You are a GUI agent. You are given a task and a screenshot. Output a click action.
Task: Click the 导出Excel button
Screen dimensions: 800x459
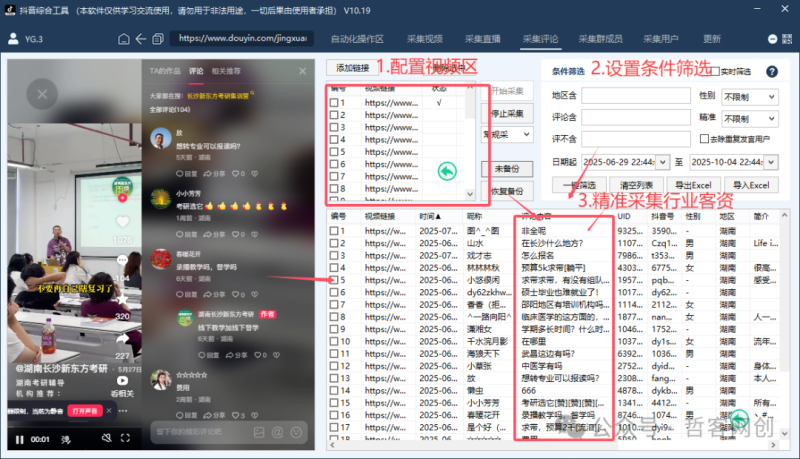click(x=693, y=185)
